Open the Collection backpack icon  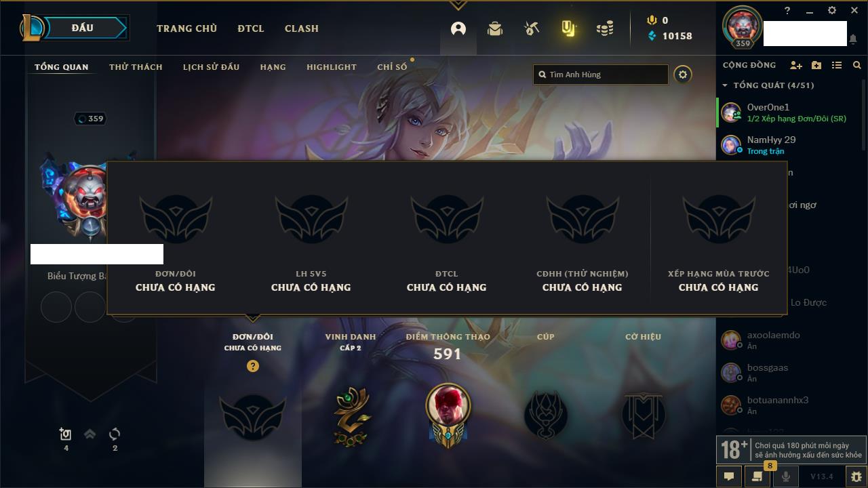(x=495, y=28)
